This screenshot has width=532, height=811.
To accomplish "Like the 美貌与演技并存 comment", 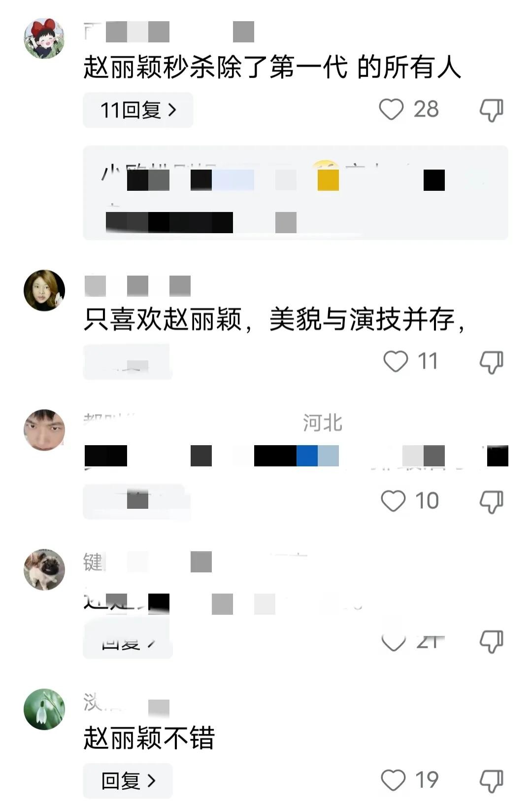I will coord(396,361).
